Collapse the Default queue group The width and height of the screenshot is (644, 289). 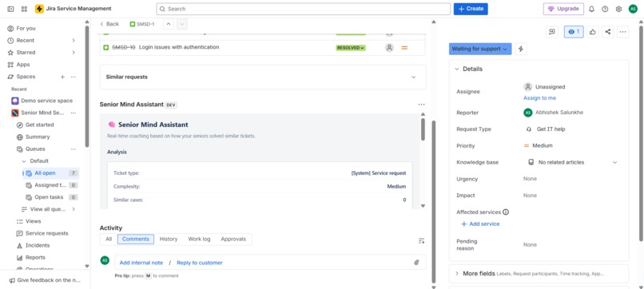coord(24,161)
